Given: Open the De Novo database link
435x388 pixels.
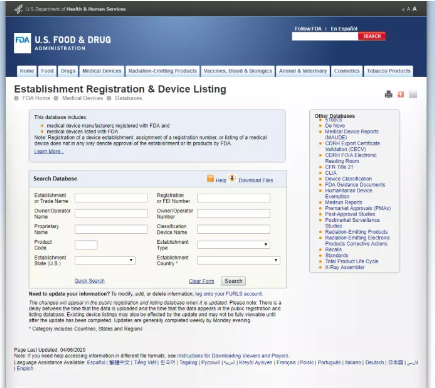Looking at the screenshot, I should 335,126.
